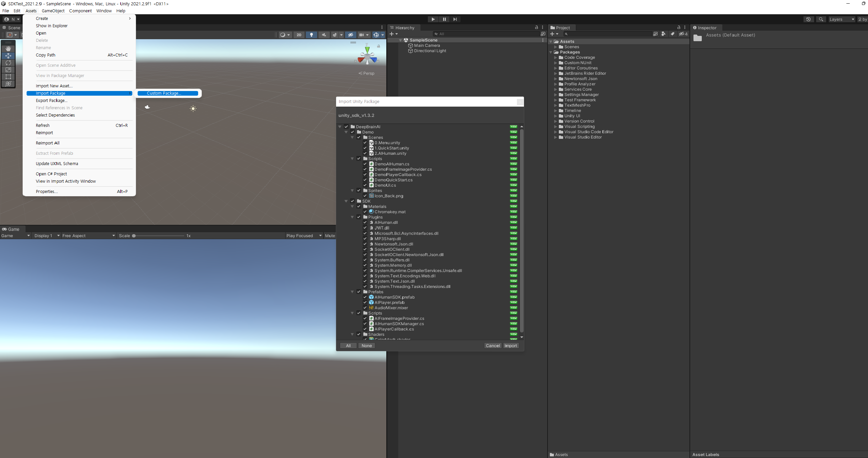Collapse the Demo folder in import dialog

[346, 132]
